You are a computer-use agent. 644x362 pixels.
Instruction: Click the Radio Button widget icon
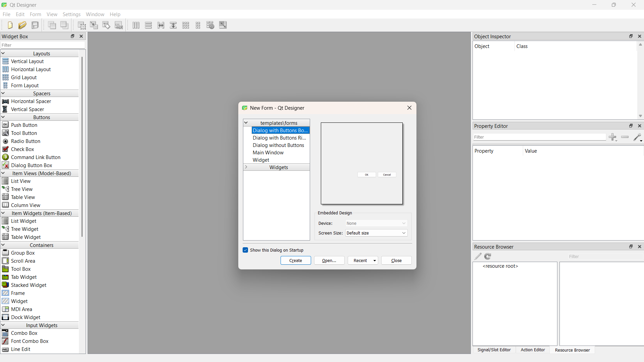coord(5,141)
